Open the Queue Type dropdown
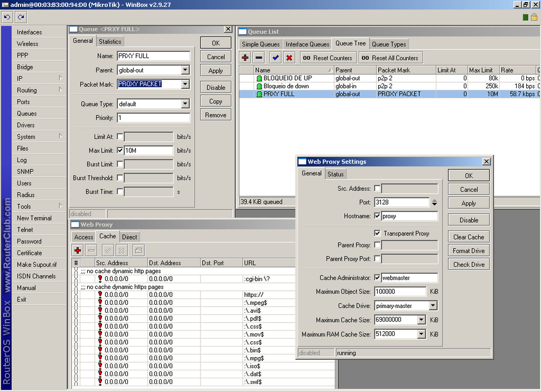Viewport: 541px width, 392px height. click(x=185, y=104)
